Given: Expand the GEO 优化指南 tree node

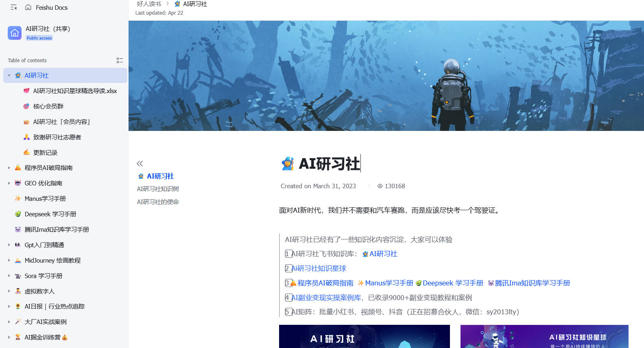Looking at the screenshot, I should (x=9, y=183).
